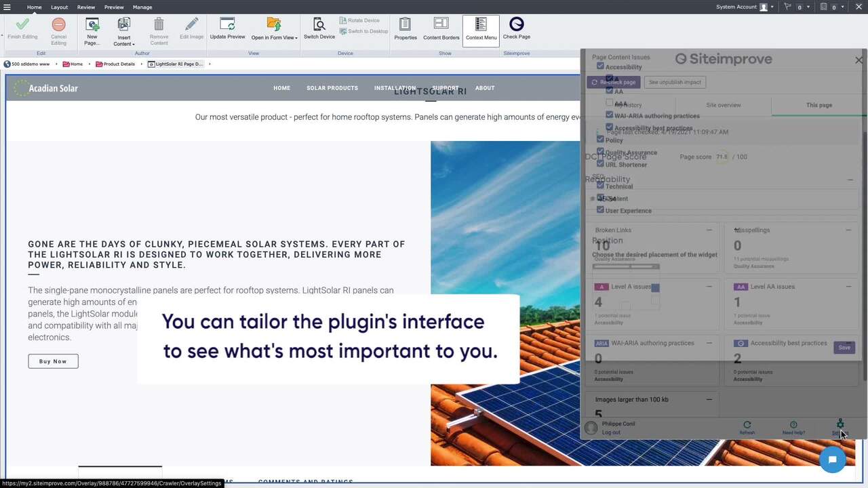The width and height of the screenshot is (868, 488).
Task: Collapse the WAI-ARIA authoring practices card
Action: pyautogui.click(x=709, y=342)
